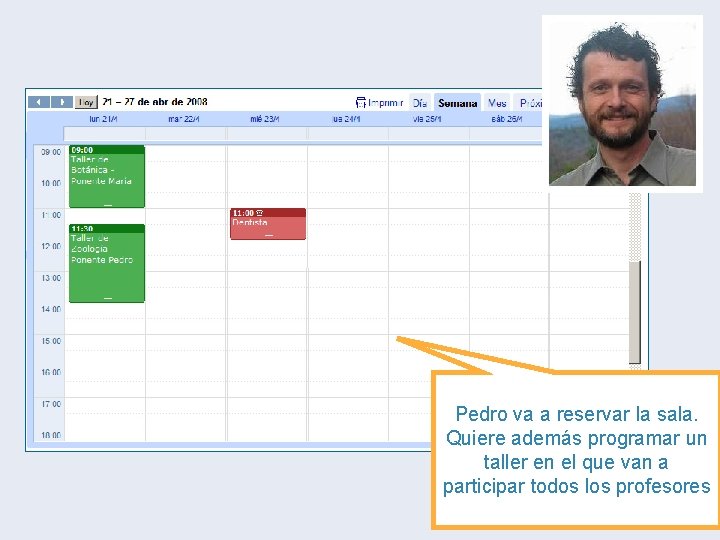Select the lun 21/4 day header

click(x=103, y=119)
